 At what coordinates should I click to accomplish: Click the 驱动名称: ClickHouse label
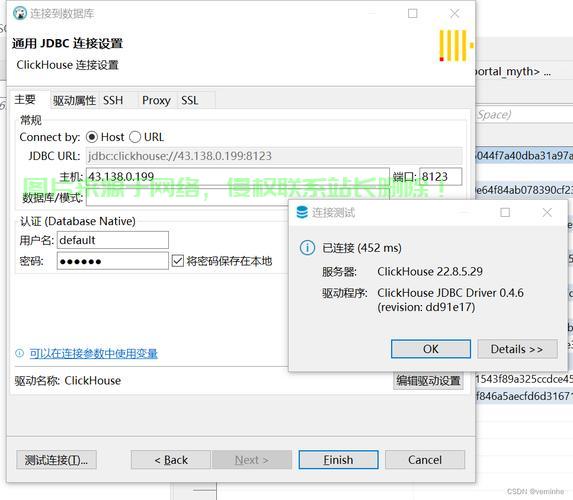pyautogui.click(x=68, y=381)
